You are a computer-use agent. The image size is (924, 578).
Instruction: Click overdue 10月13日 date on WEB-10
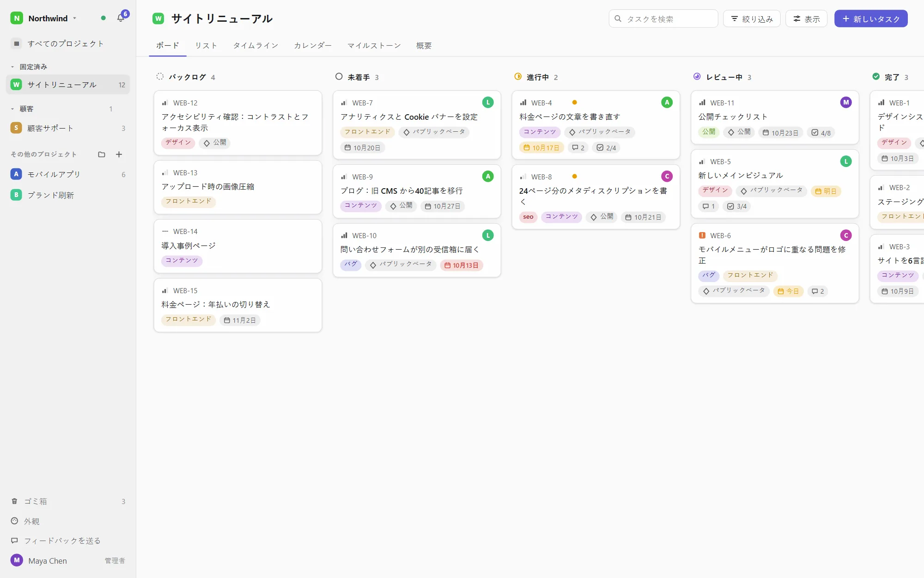(x=462, y=265)
